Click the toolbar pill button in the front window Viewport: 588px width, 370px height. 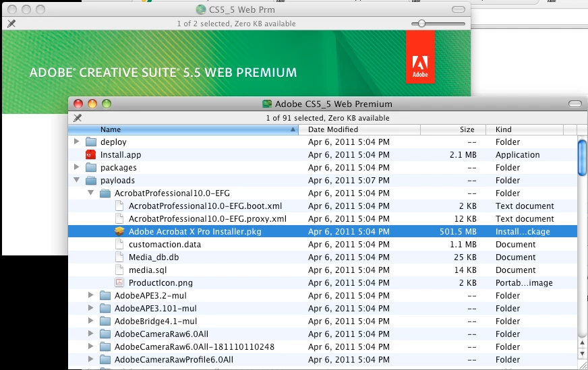pyautogui.click(x=575, y=104)
